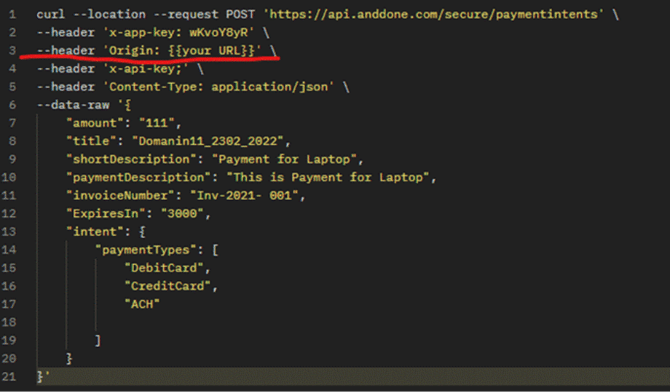Click the '--request' flag on line 1
670x392 pixels.
click(x=186, y=15)
